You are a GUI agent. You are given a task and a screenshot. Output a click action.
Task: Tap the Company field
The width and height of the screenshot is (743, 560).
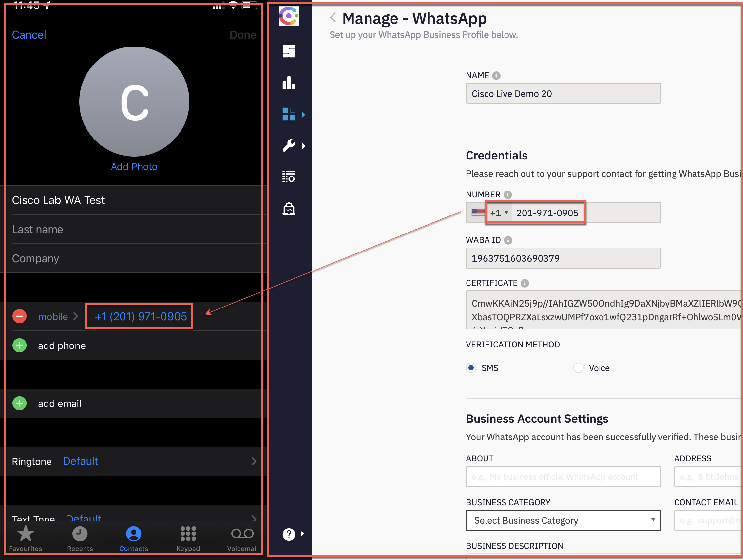click(134, 258)
